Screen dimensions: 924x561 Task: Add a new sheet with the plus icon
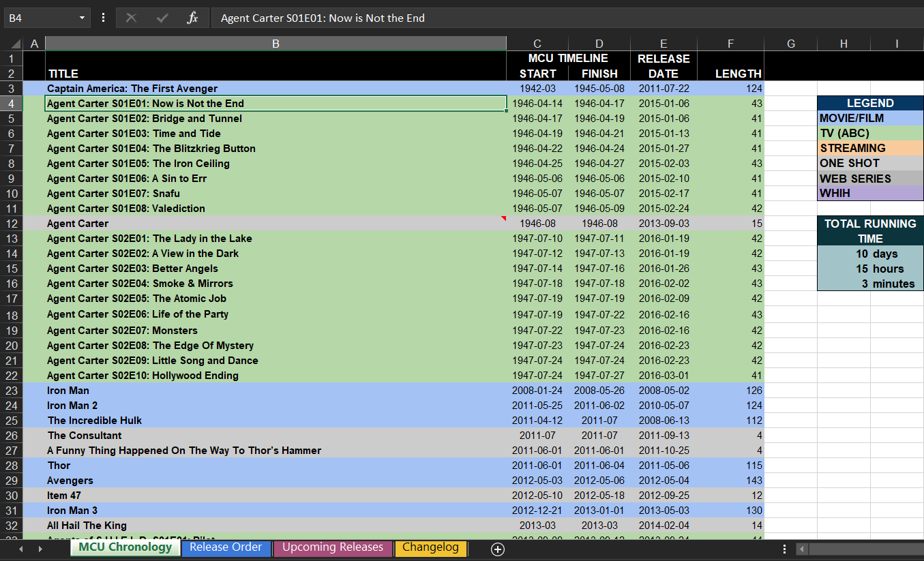pos(498,549)
